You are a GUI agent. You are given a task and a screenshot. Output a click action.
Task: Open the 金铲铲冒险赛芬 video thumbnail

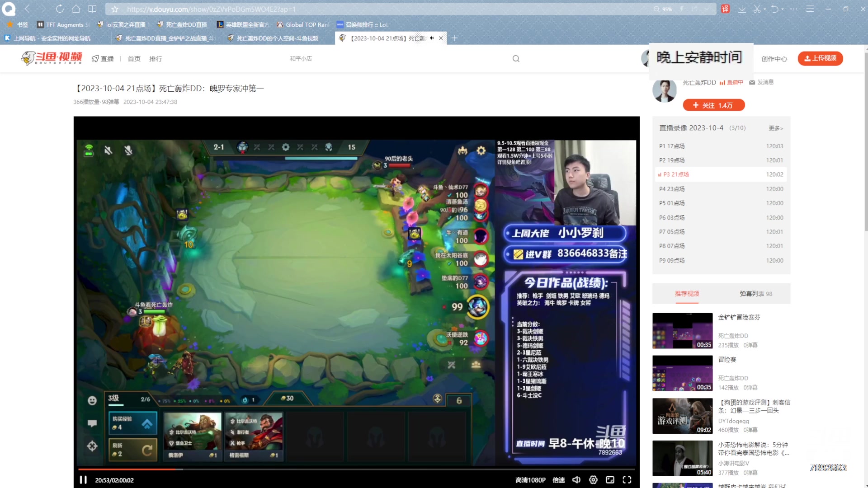(682, 331)
